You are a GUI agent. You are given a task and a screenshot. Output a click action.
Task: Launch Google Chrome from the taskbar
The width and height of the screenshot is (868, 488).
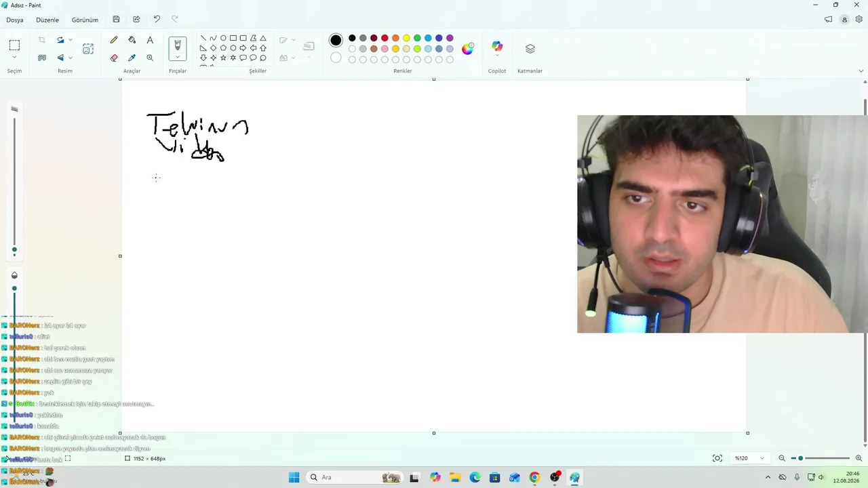(534, 477)
